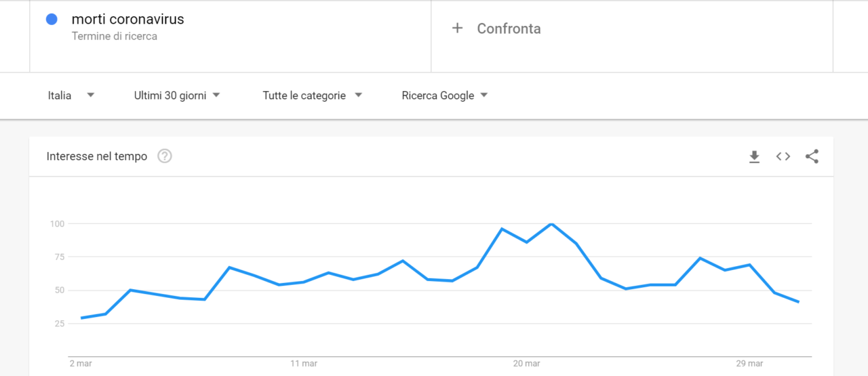Click the plus icon beside Confronta

pos(458,29)
